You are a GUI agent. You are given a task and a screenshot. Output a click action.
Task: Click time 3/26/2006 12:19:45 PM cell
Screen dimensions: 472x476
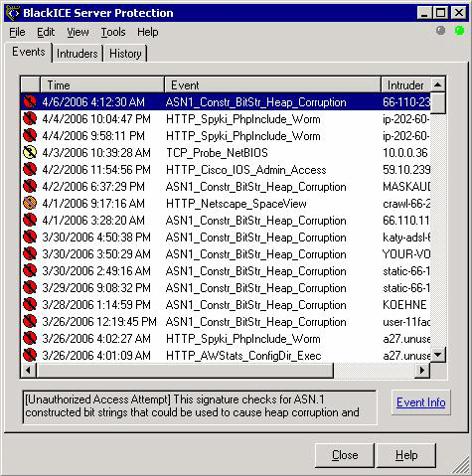(x=99, y=322)
